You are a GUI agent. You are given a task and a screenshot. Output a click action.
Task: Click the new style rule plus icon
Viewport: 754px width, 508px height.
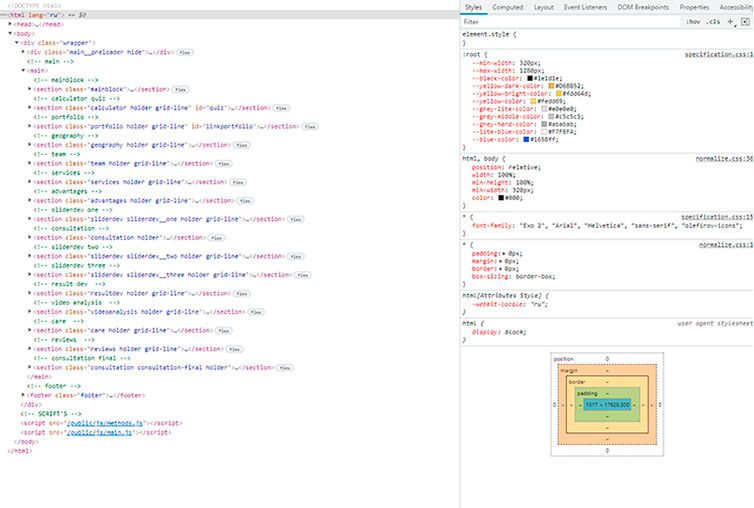(730, 22)
